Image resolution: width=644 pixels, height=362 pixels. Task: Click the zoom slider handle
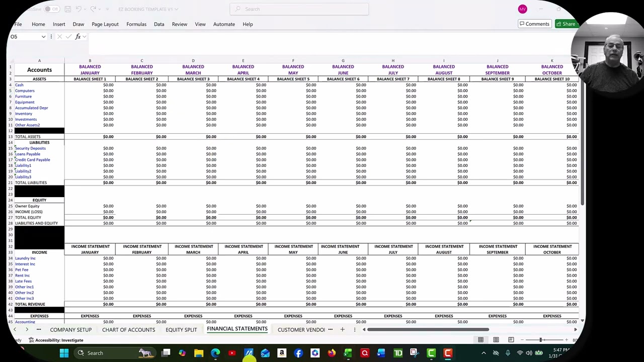coord(540,340)
